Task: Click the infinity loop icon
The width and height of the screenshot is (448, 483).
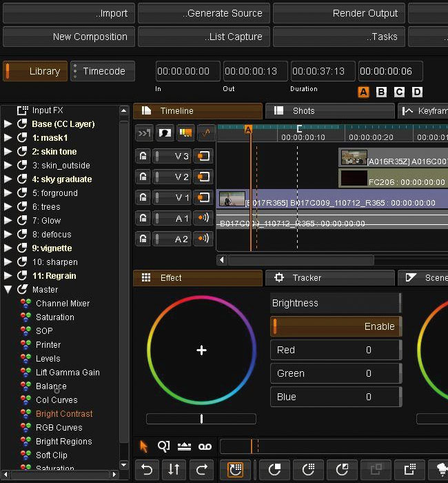Action: pos(205,446)
